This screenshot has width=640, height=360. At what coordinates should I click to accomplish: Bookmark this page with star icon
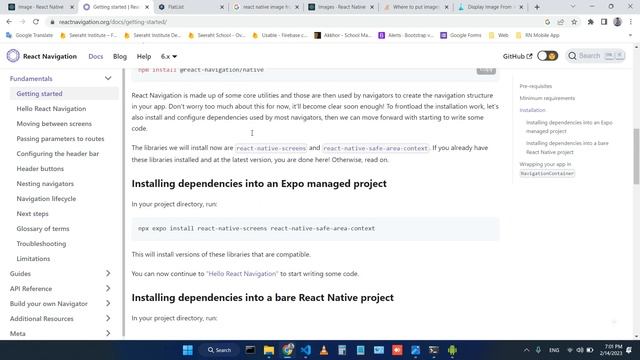click(574, 22)
